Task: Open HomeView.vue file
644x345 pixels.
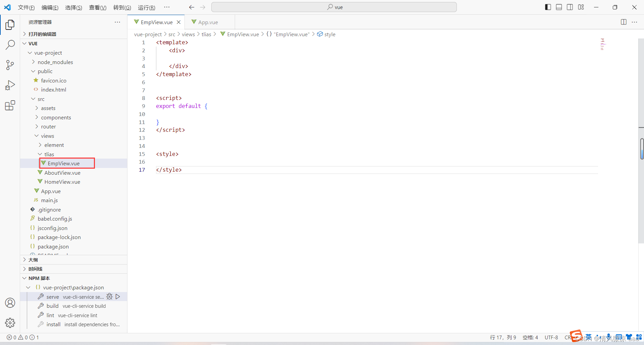Action: (x=74, y=182)
